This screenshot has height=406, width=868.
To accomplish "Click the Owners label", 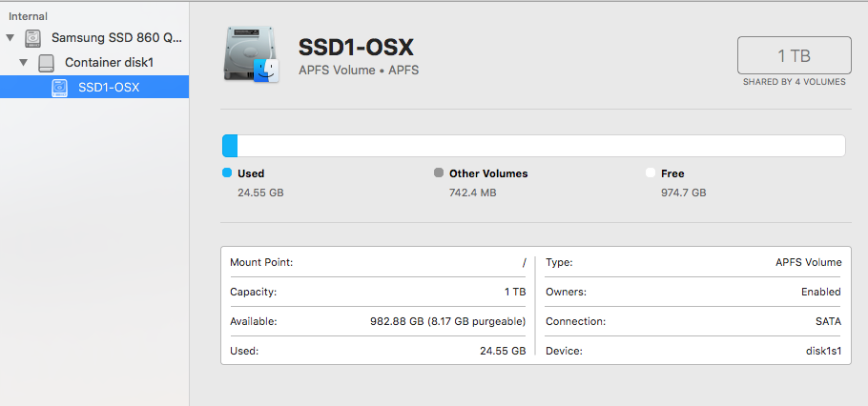I will pyautogui.click(x=566, y=292).
